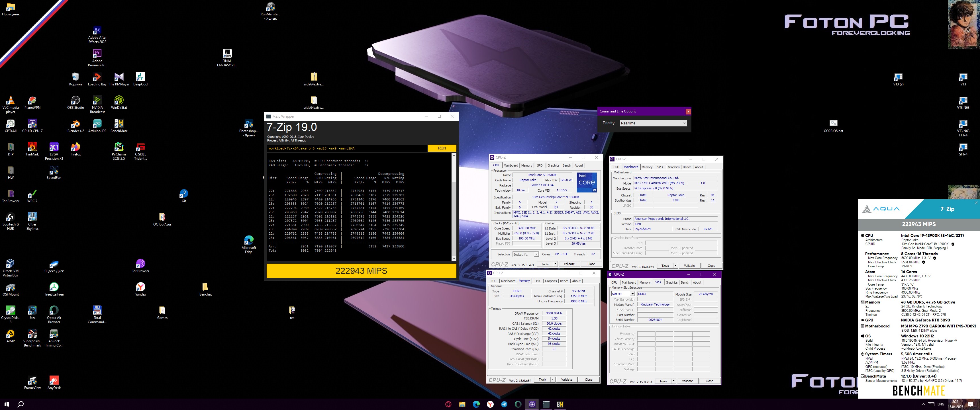This screenshot has height=410, width=980.
Task: Click the yellow RUN button in 7-Zip
Action: click(x=442, y=148)
